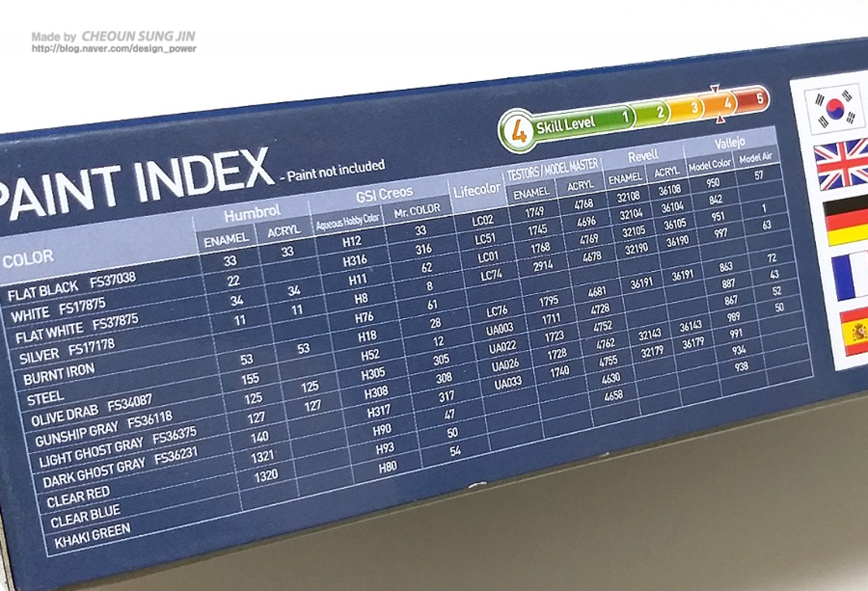Image resolution: width=868 pixels, height=591 pixels.
Task: Click the orange 4 skill level badge circle
Action: 518,131
